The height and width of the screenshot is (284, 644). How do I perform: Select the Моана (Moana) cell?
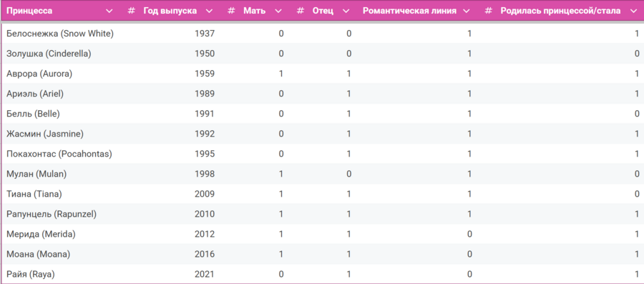tap(38, 255)
